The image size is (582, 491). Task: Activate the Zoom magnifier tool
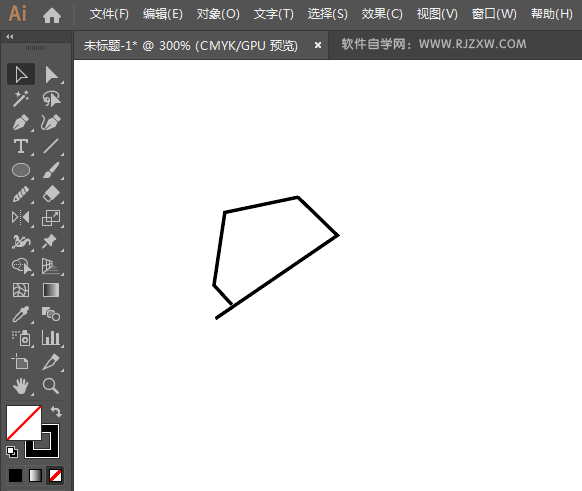[x=51, y=386]
